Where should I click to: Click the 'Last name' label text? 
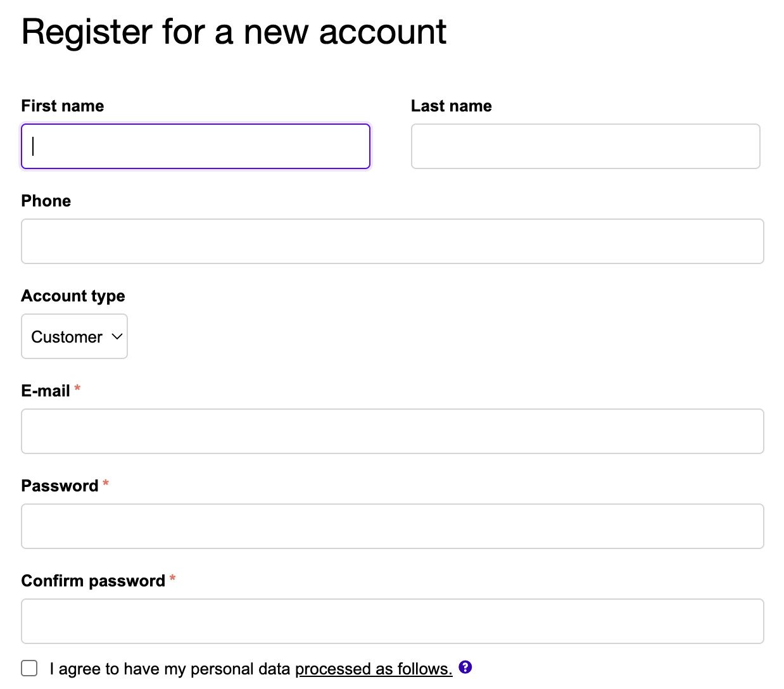pyautogui.click(x=451, y=106)
